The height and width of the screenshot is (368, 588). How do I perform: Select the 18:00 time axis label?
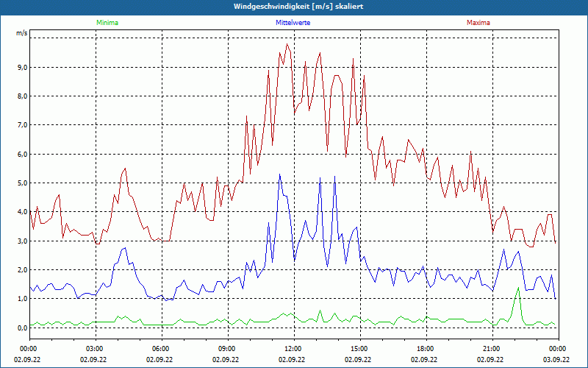(425, 348)
